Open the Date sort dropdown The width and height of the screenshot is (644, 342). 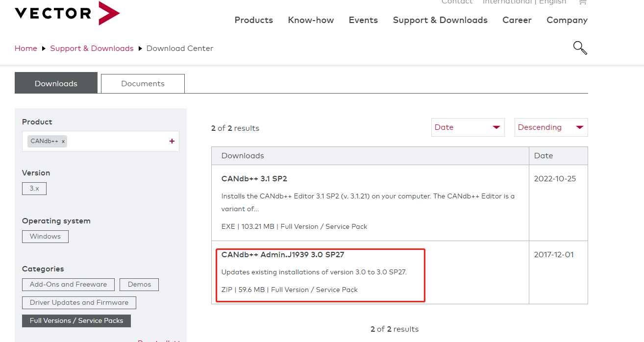(468, 127)
